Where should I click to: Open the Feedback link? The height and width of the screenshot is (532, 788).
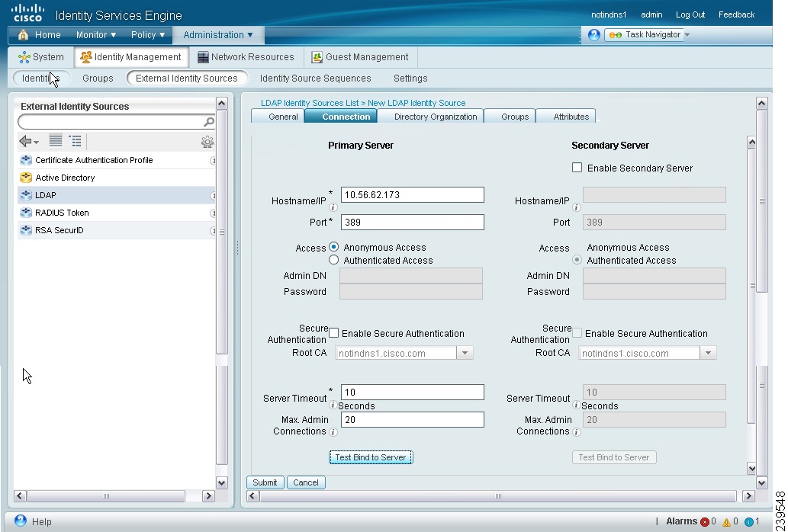click(736, 14)
